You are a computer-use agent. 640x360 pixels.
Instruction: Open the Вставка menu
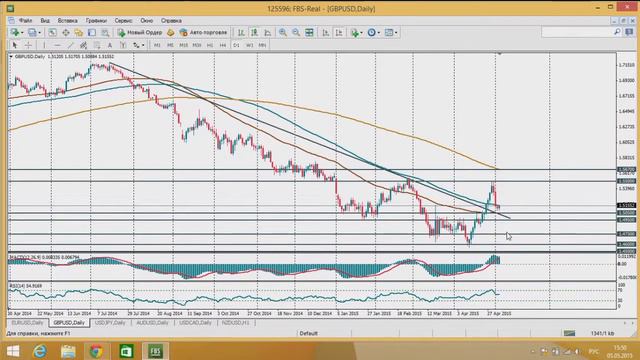point(67,20)
